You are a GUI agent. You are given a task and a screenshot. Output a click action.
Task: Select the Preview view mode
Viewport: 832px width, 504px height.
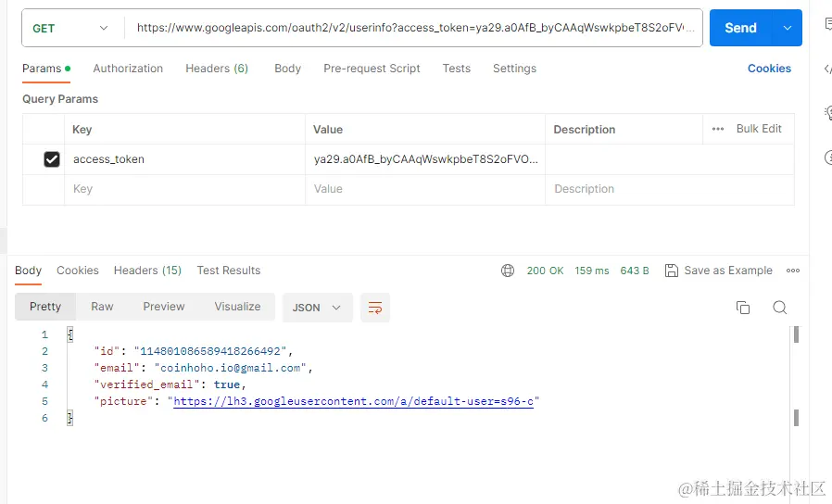(163, 307)
